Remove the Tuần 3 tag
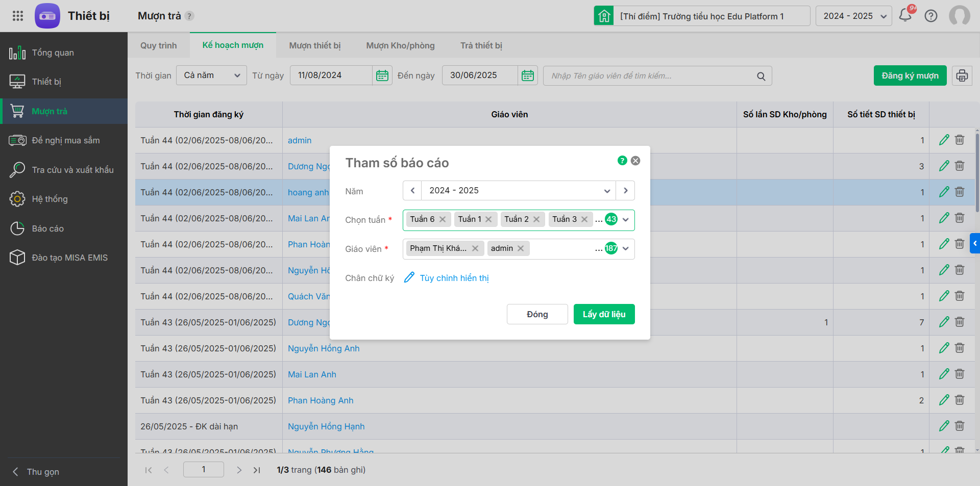980x486 pixels. tap(584, 219)
